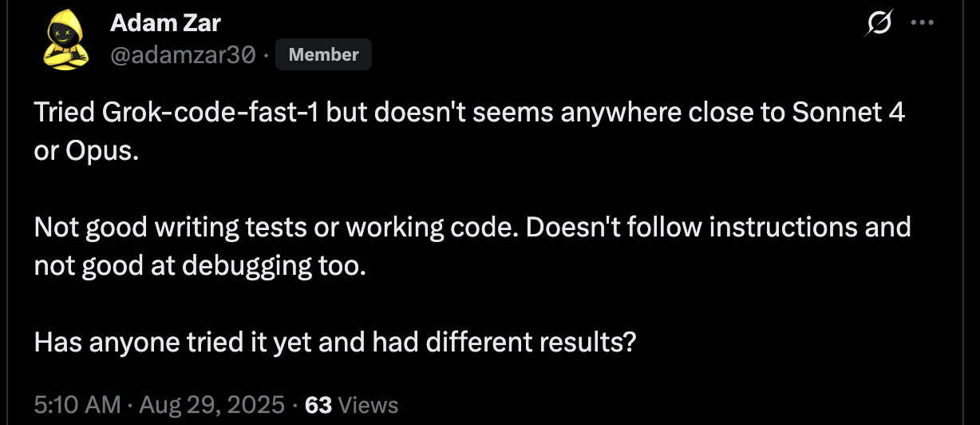Click the 5:10 AM timestamp
The width and height of the screenshot is (980, 425).
[x=78, y=405]
